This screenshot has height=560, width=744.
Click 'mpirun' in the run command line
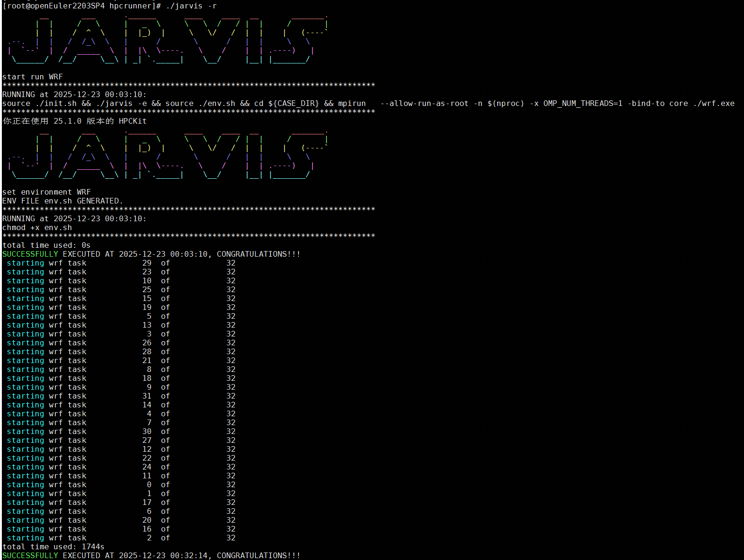point(352,104)
